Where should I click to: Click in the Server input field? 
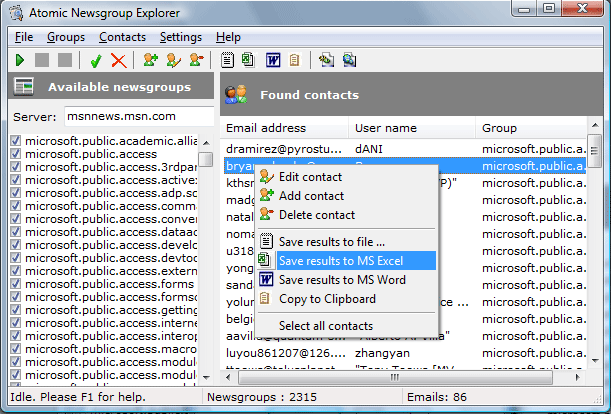139,116
